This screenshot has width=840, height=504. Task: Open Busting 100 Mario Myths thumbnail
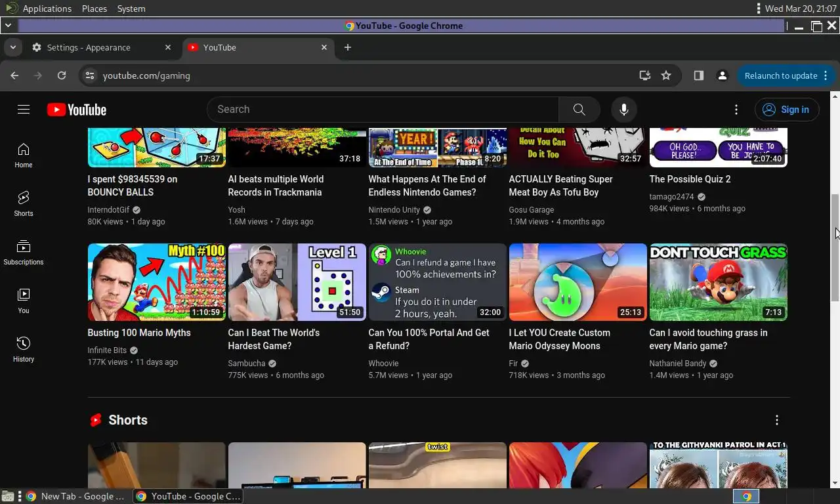[x=156, y=282]
